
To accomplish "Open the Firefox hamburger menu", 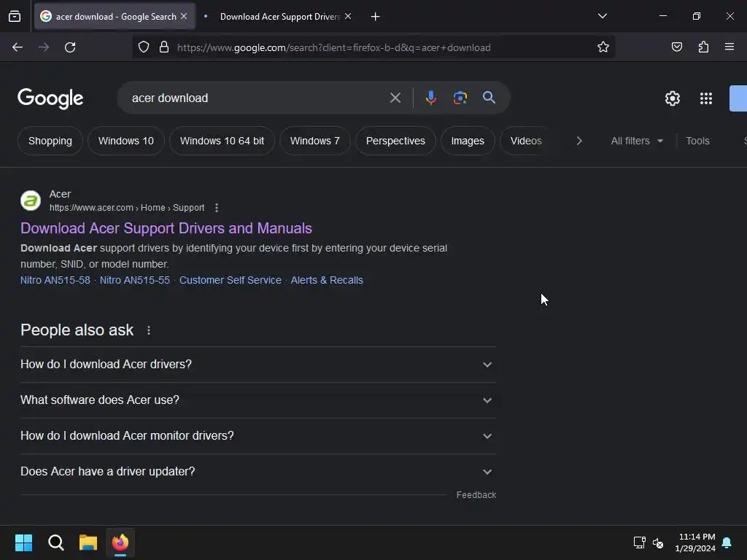I will tap(729, 47).
